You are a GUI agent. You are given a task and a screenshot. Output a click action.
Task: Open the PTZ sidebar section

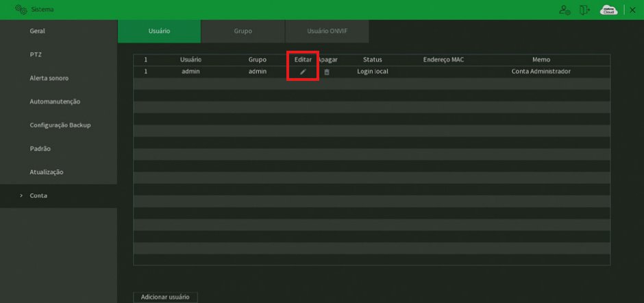pos(37,54)
